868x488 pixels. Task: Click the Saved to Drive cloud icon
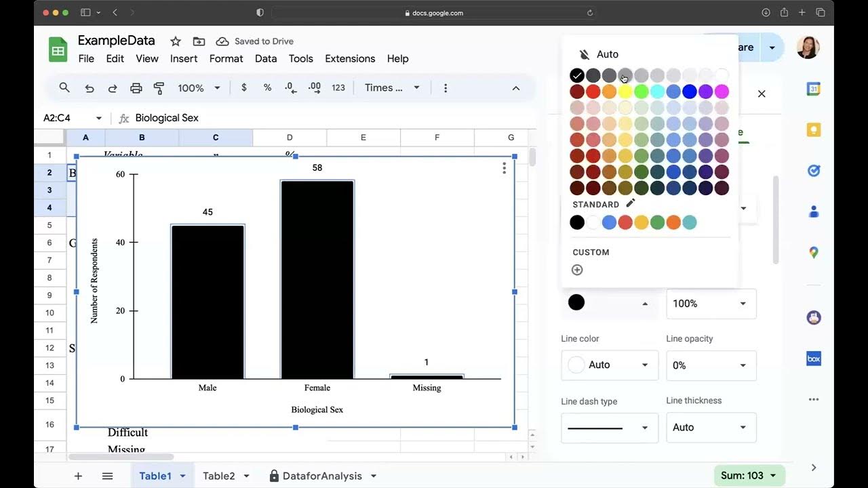(x=222, y=41)
